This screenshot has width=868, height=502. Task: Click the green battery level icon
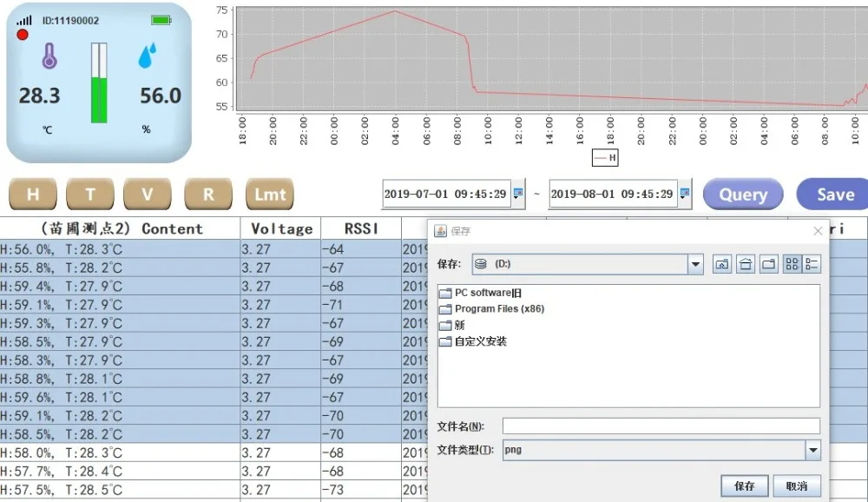161,21
